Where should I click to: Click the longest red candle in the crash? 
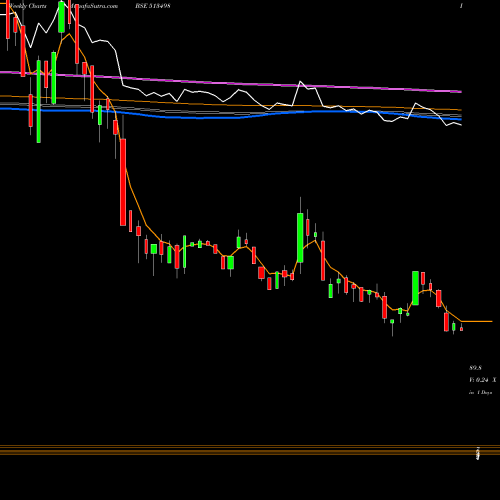123,182
